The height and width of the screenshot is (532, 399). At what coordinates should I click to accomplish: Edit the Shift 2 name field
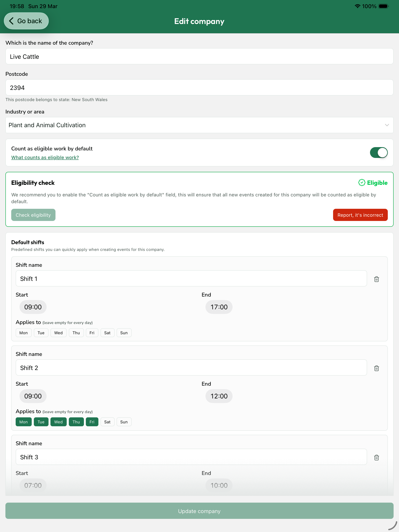191,368
